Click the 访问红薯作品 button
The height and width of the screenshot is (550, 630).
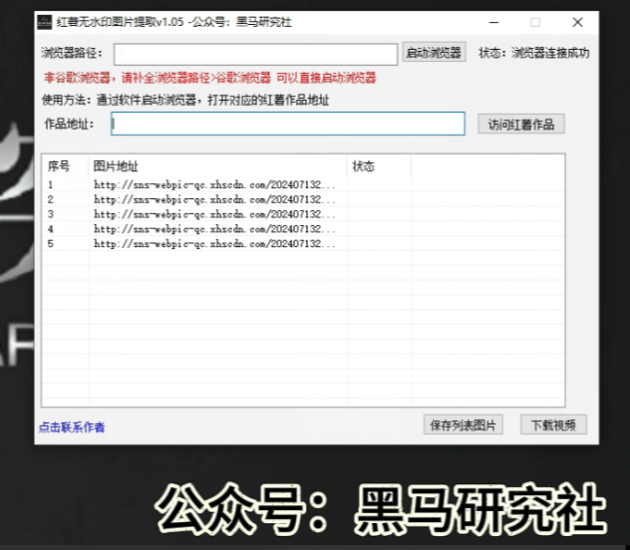coord(521,125)
